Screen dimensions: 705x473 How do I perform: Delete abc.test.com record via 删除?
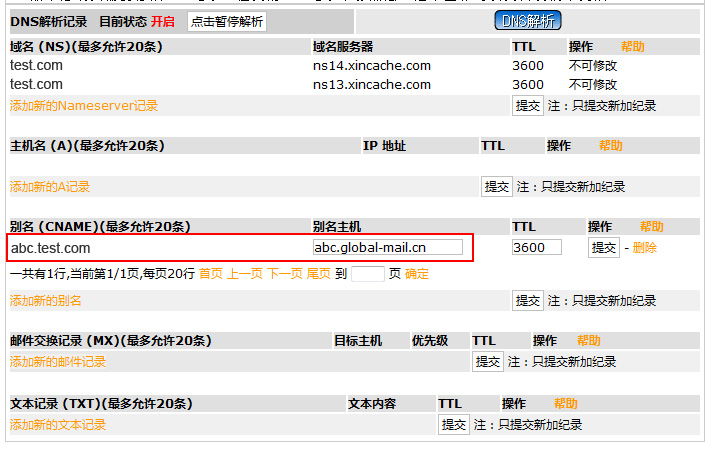tap(645, 248)
